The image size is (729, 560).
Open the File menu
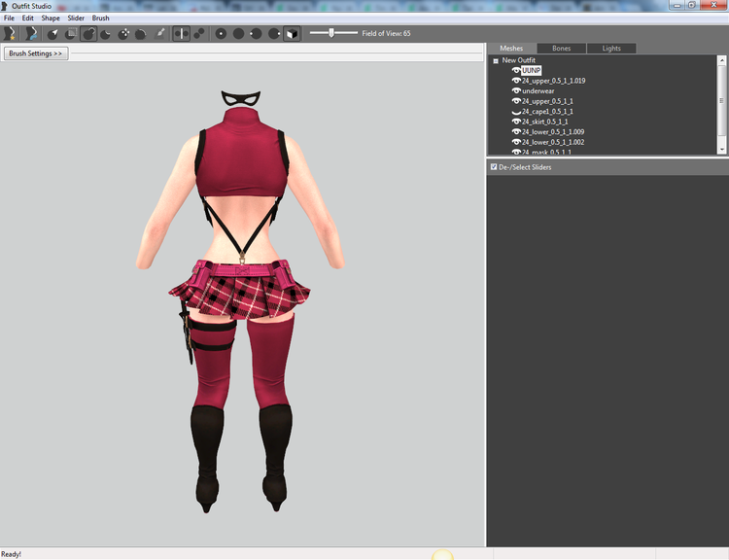[x=10, y=18]
